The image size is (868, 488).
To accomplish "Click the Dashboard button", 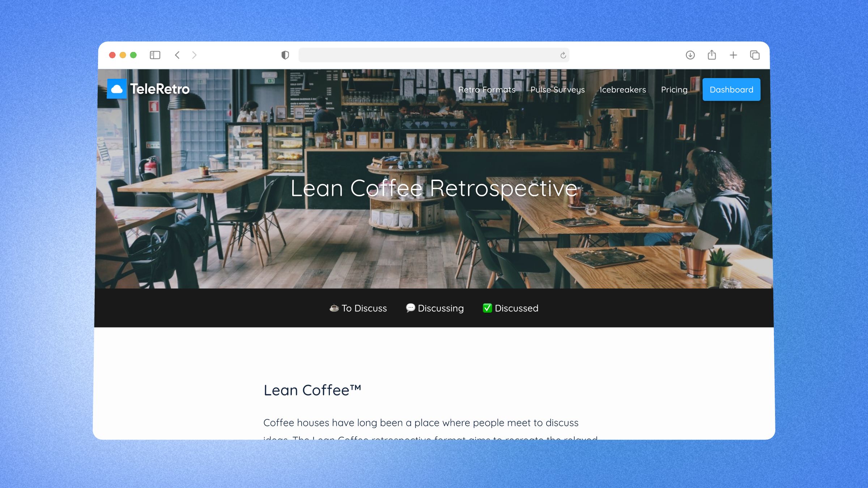I will tap(731, 89).
